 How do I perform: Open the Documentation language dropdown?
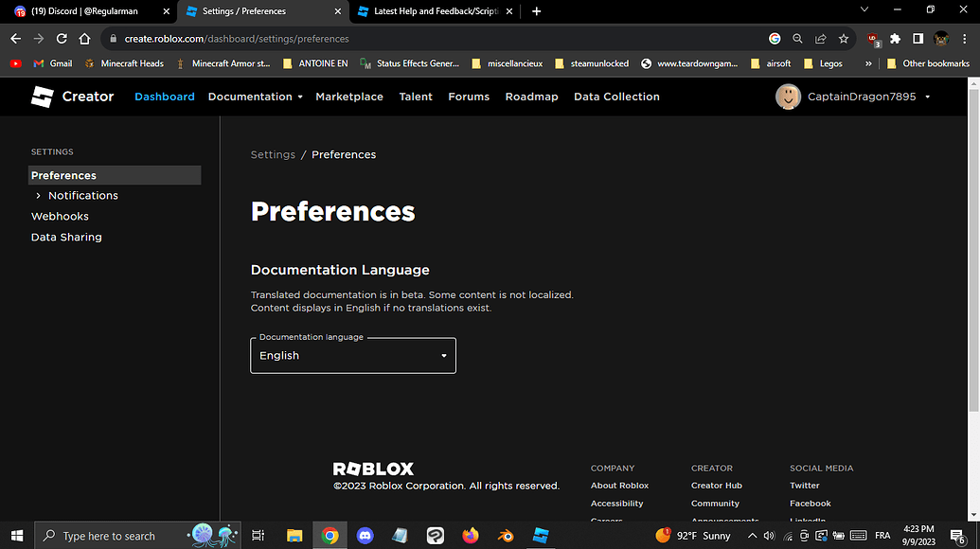pos(352,355)
